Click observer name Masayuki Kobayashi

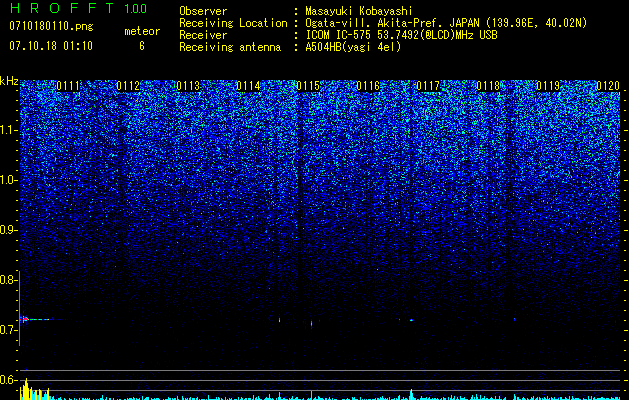(358, 11)
